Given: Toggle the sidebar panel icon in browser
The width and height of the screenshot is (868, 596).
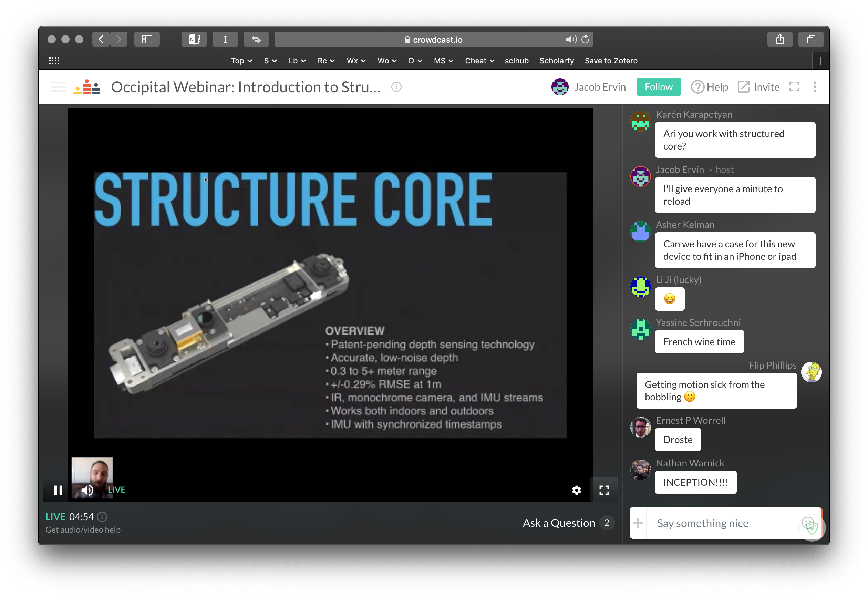Looking at the screenshot, I should (146, 40).
